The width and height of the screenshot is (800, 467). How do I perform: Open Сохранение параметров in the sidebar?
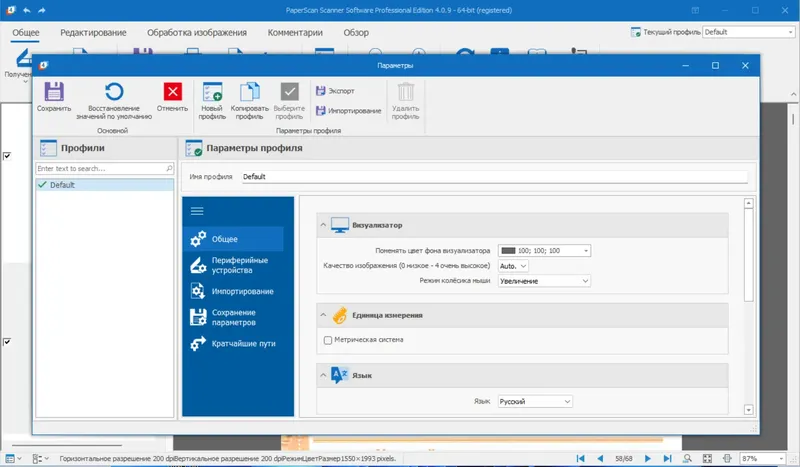click(x=233, y=317)
